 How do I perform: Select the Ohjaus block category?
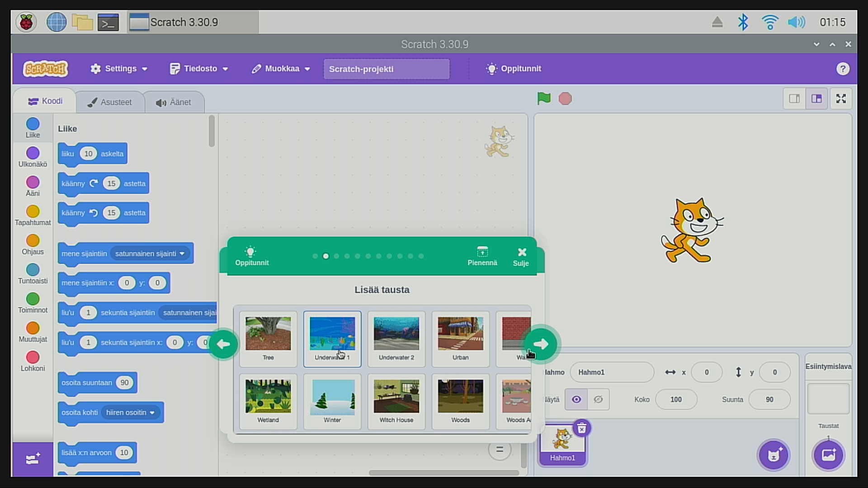click(33, 245)
